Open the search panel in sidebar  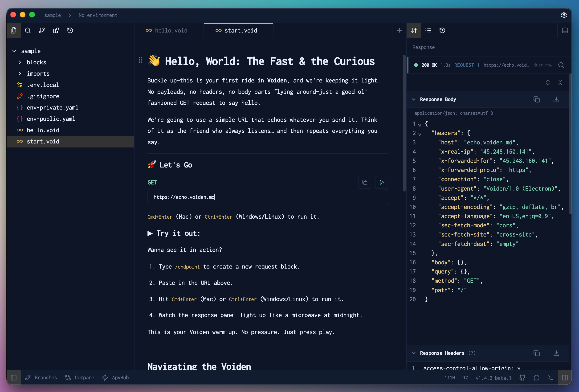click(x=28, y=30)
